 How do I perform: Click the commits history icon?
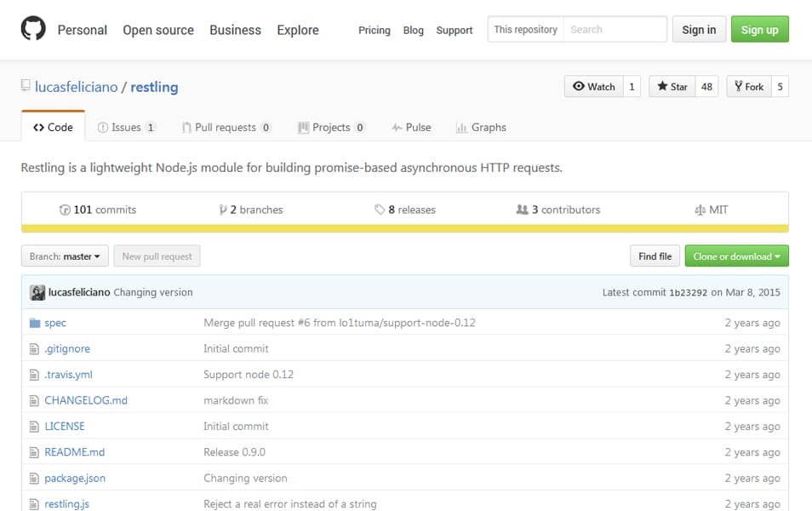(65, 210)
